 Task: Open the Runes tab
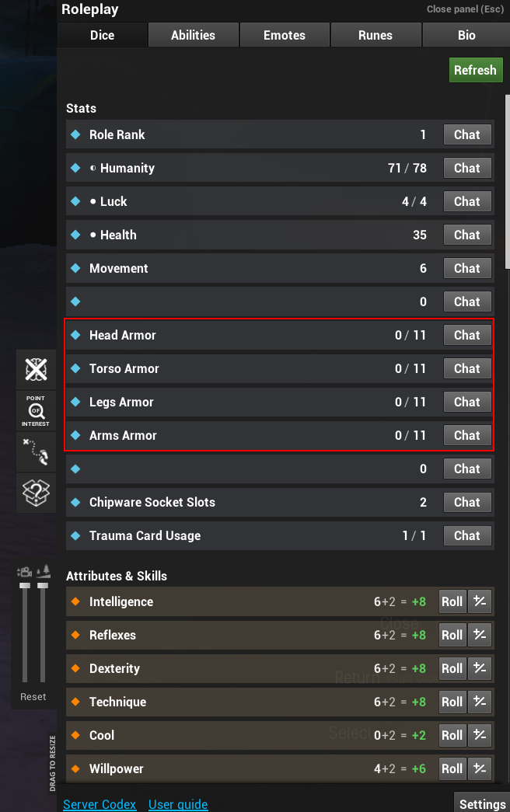point(376,35)
